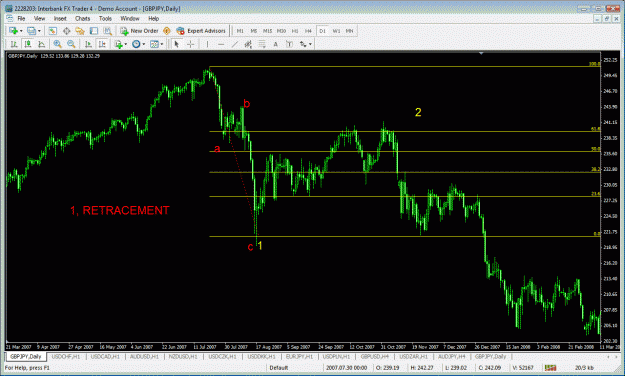Launch MetaEditor with the yellow diamond icon
Viewport: 625px width, 376px height.
pyautogui.click(x=167, y=31)
